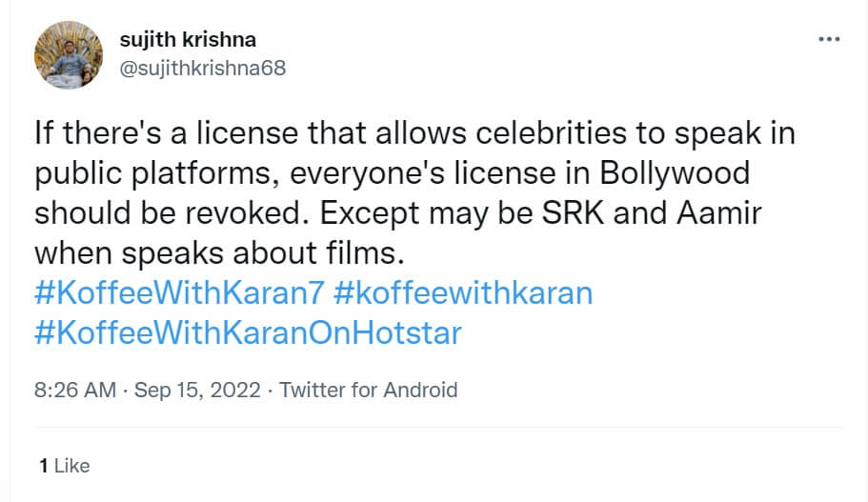Click the 8:26 AM timestamp
This screenshot has height=502, width=868.
click(x=75, y=390)
